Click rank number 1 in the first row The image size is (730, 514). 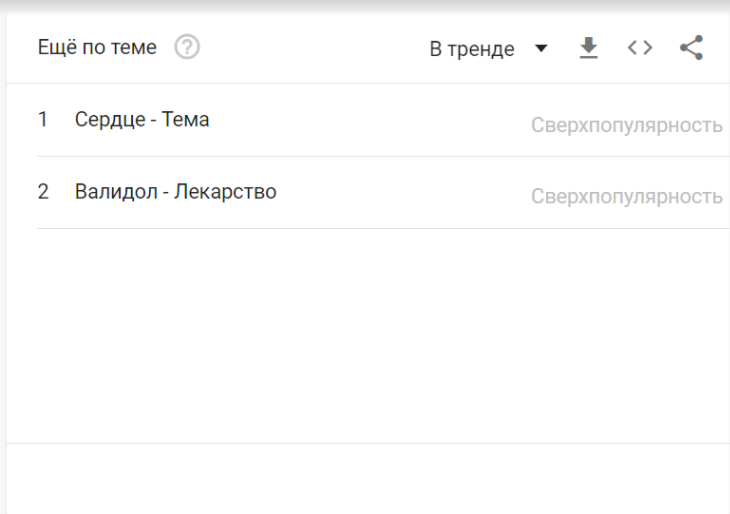(x=43, y=120)
